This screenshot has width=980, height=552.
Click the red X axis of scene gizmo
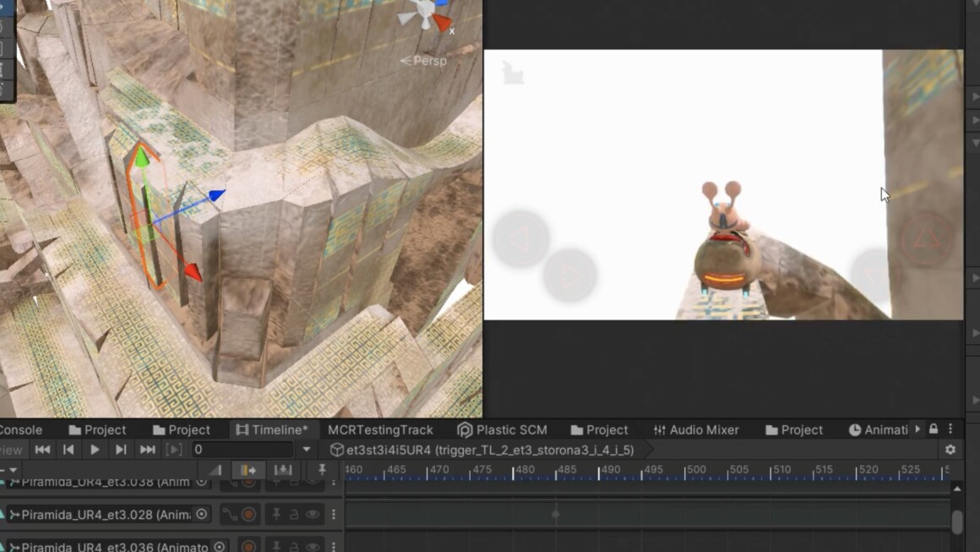443,23
